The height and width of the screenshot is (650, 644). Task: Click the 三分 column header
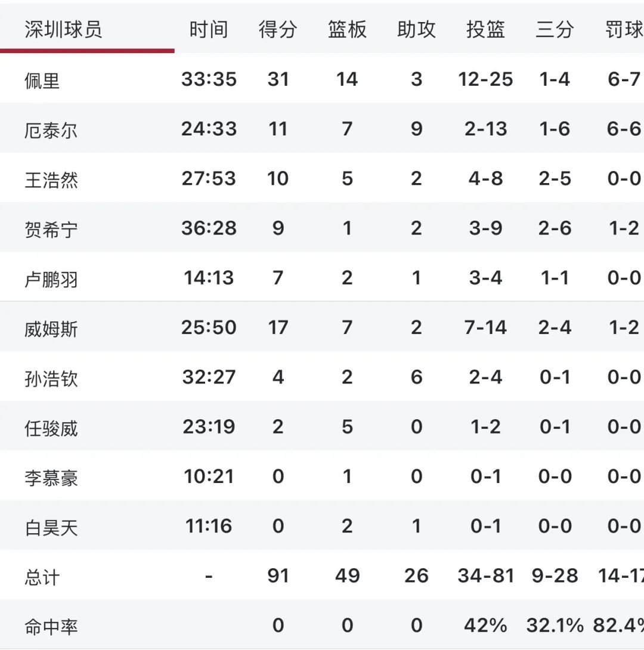coord(555,29)
